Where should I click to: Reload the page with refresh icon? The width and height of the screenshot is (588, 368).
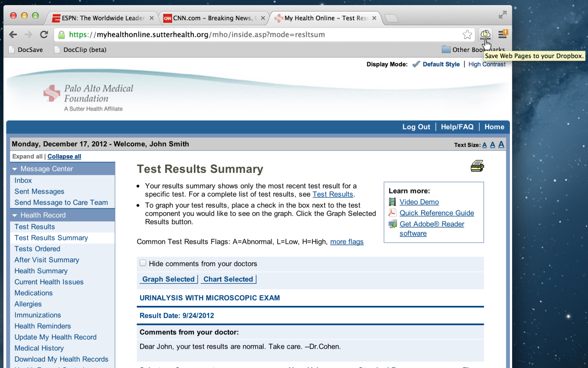point(44,34)
